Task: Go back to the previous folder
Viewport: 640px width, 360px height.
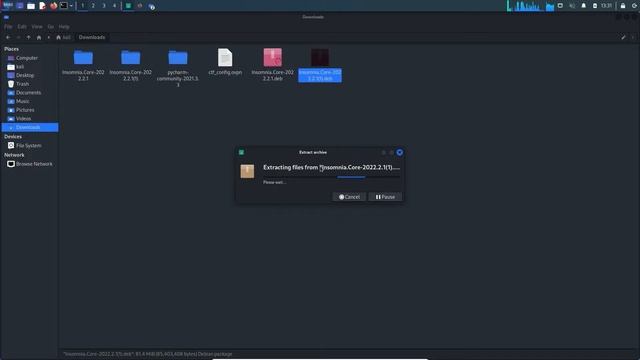Action: 8,37
